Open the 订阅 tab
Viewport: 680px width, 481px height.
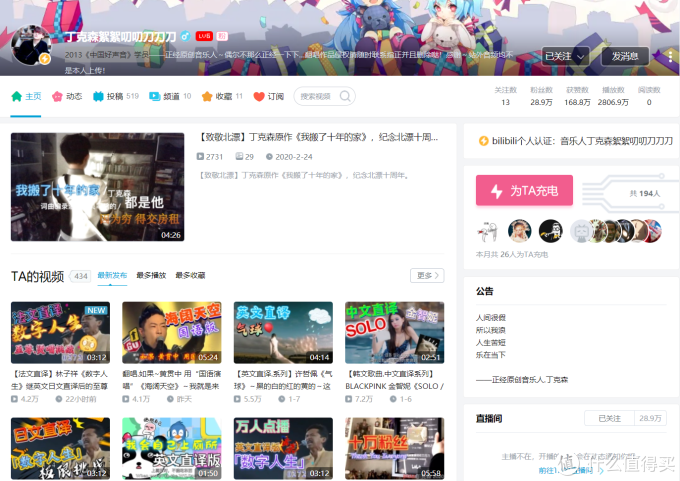(x=269, y=96)
